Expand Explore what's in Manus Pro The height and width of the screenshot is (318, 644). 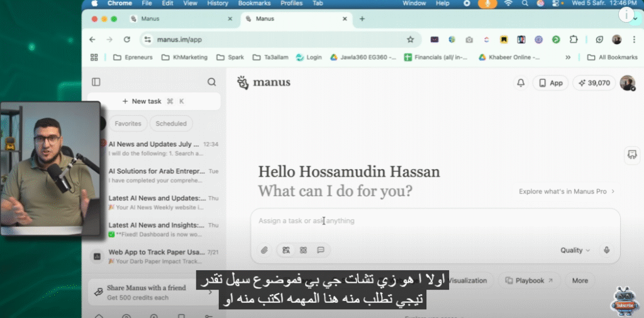pyautogui.click(x=567, y=191)
